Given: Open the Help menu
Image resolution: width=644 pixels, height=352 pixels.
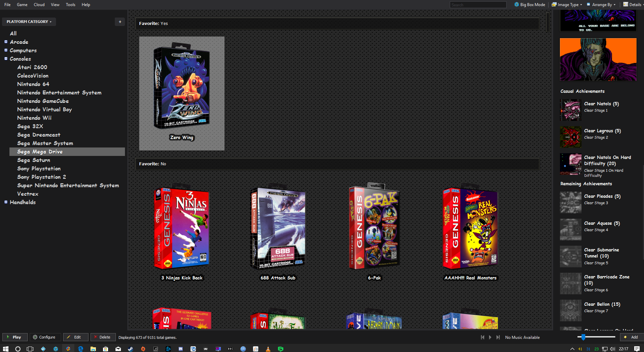Looking at the screenshot, I should 86,5.
